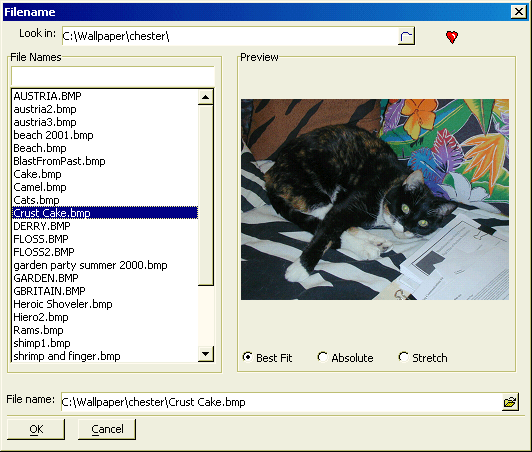532x452 pixels.
Task: Click the Look in path field
Action: (230, 36)
